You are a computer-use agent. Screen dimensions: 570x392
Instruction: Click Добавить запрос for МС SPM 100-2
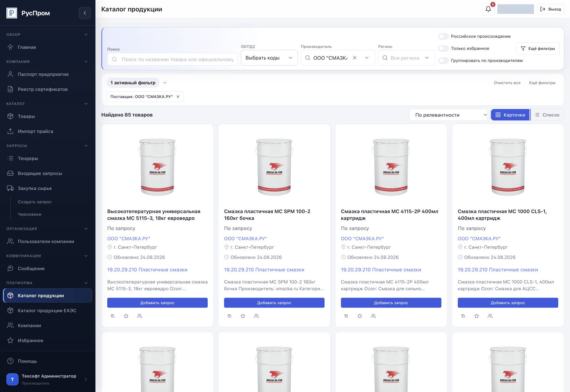pyautogui.click(x=274, y=303)
